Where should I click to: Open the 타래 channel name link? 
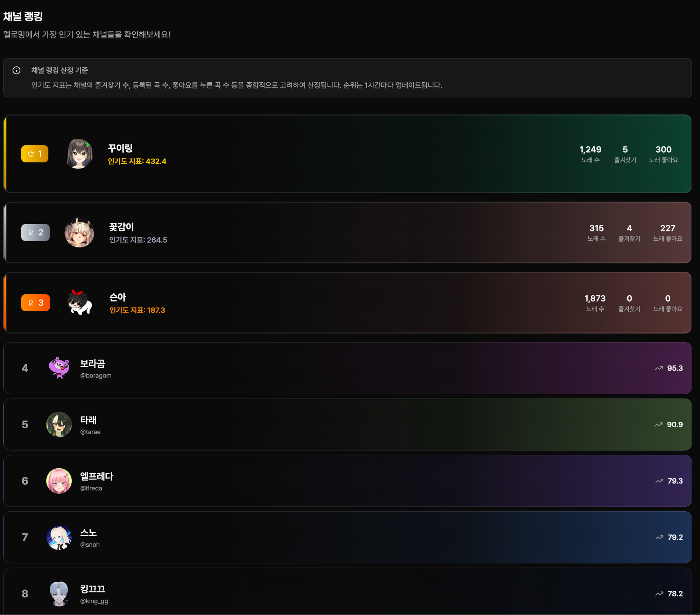point(88,420)
